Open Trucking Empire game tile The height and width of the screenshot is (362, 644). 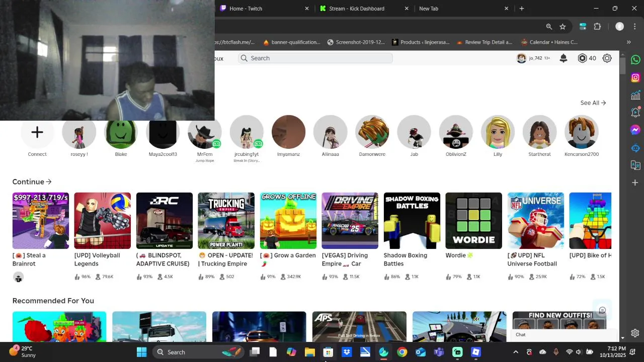tap(226, 221)
